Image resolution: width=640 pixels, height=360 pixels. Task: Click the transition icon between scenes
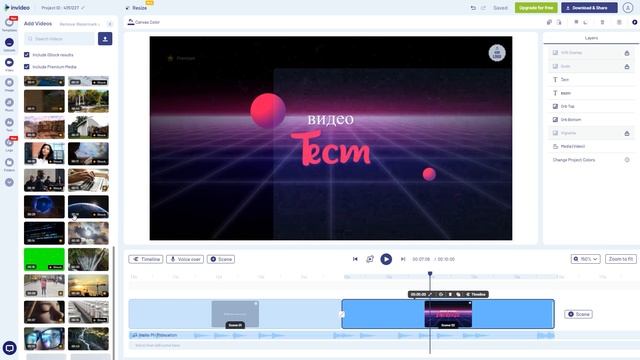[x=342, y=314]
